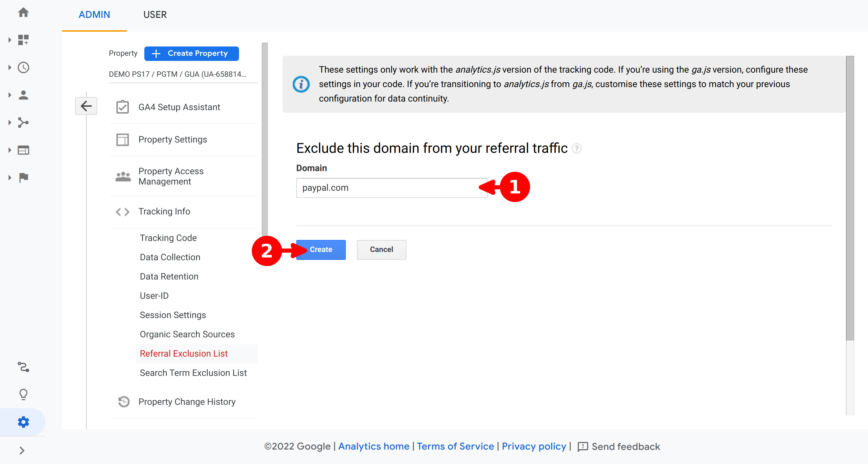The width and height of the screenshot is (868, 464).
Task: Click the Cancel button
Action: click(381, 250)
